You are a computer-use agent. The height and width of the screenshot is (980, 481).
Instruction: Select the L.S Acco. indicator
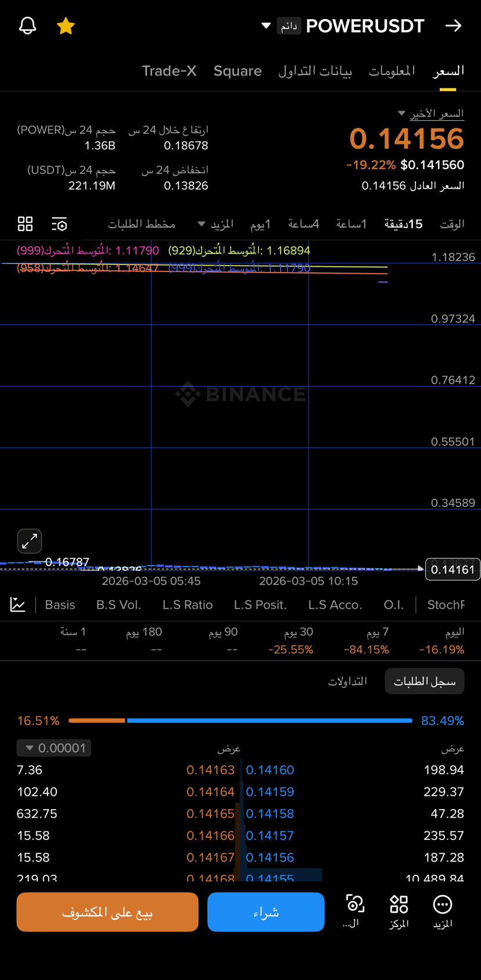coord(335,605)
